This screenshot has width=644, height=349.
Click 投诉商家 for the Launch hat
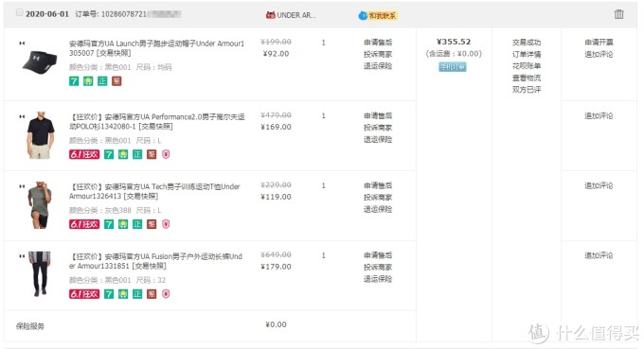[x=378, y=54]
